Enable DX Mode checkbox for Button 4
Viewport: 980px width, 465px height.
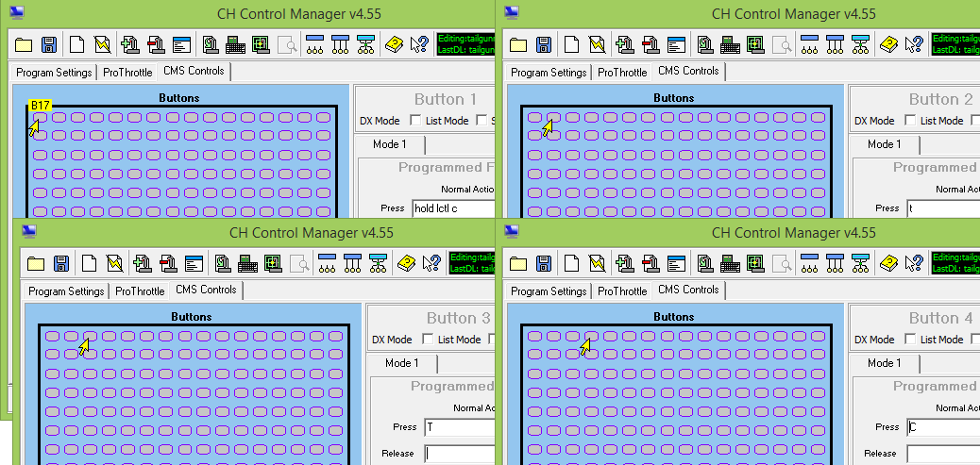[x=910, y=340]
